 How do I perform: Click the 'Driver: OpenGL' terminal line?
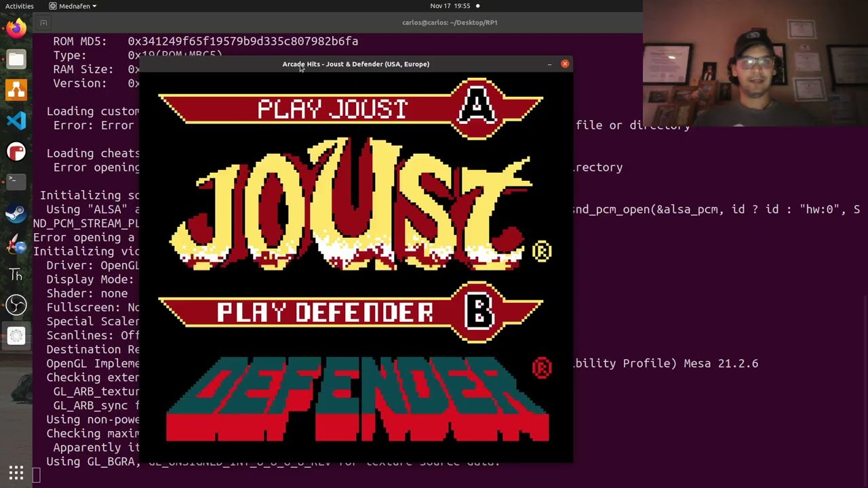coord(93,265)
